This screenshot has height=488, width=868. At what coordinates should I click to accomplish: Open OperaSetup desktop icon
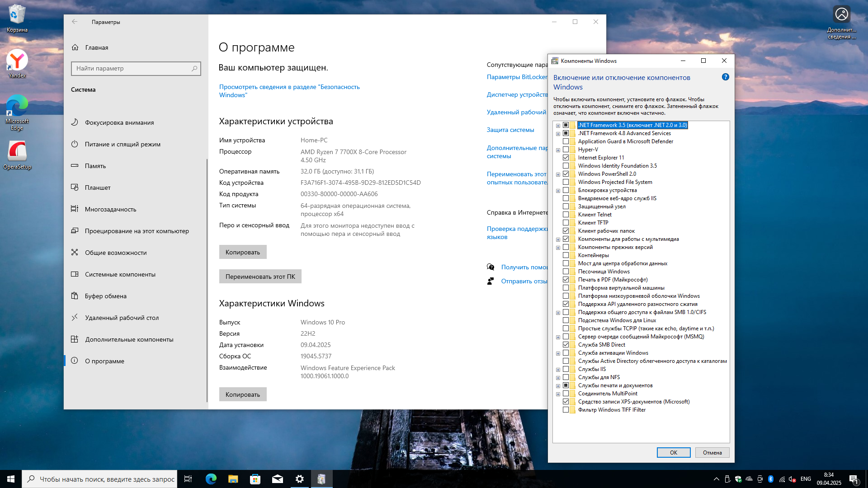pos(17,152)
